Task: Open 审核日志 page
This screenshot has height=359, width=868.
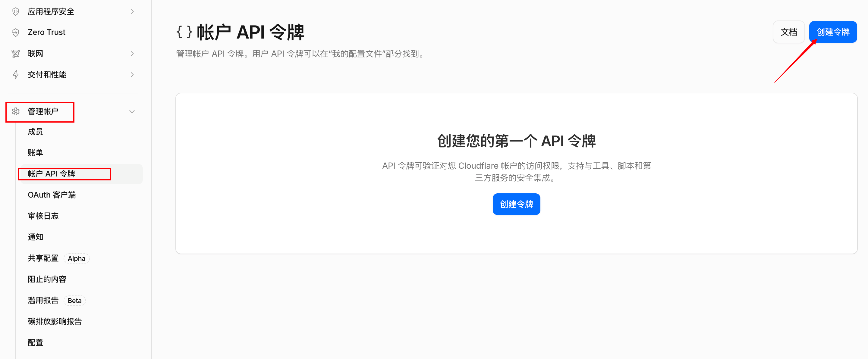Action: point(43,216)
